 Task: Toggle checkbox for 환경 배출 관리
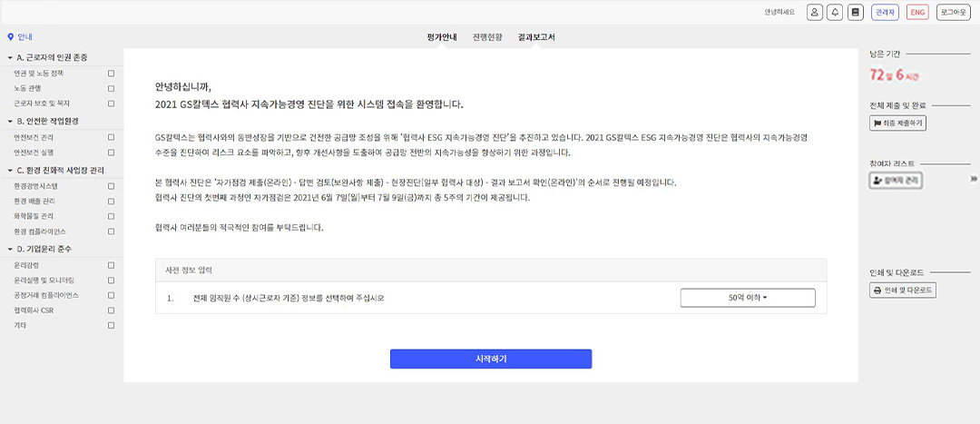(112, 202)
